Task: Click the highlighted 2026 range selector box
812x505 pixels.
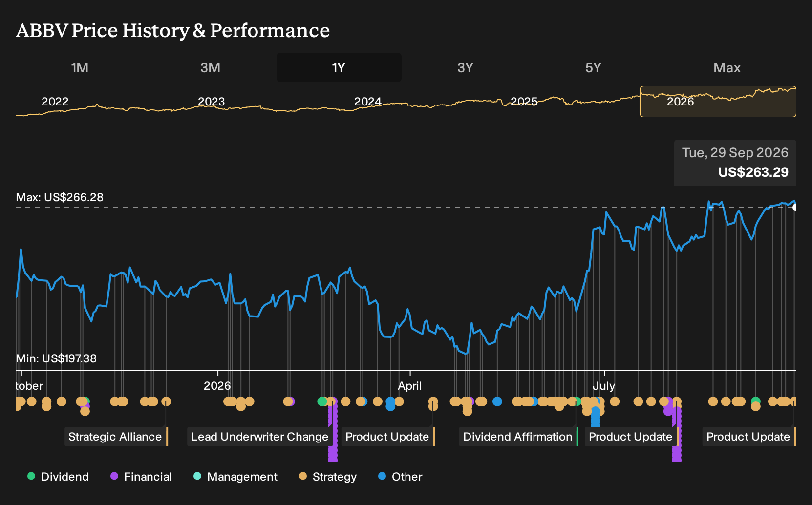Action: click(718, 102)
